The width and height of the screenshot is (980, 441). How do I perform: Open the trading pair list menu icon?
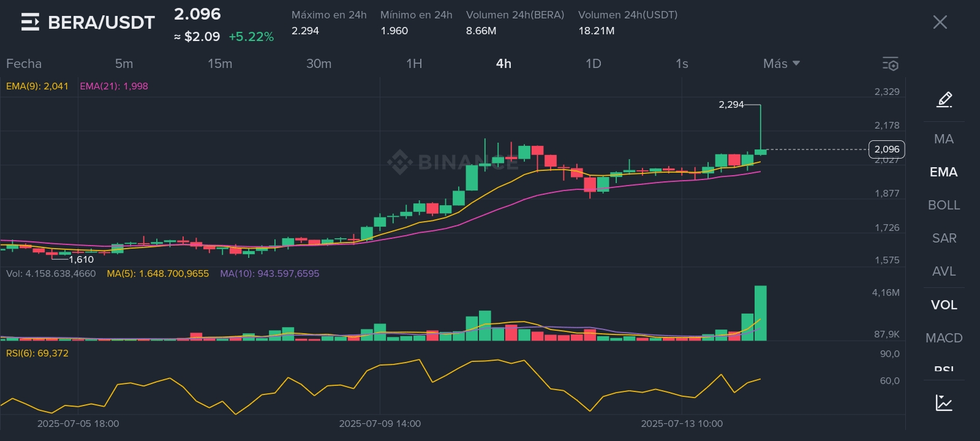(x=30, y=23)
